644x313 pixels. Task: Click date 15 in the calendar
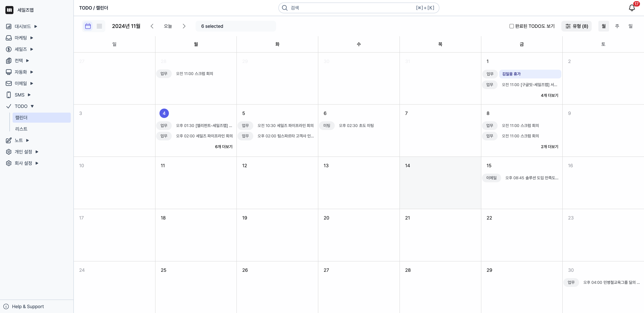click(489, 166)
